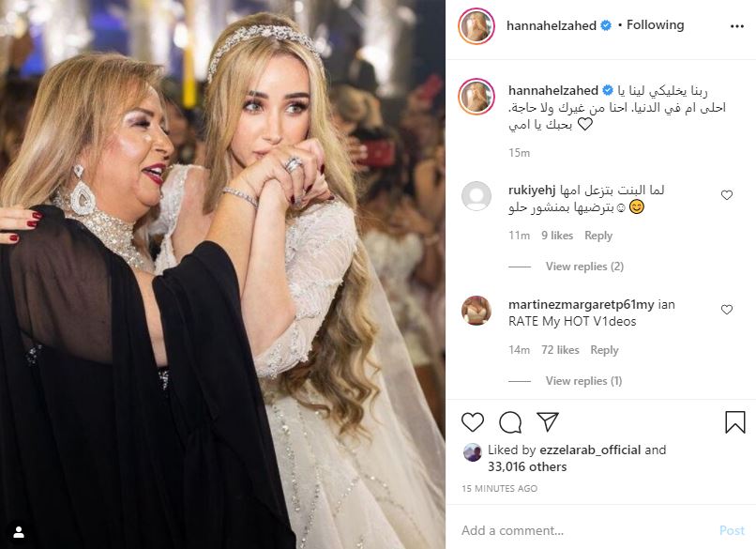
Task: View the 33,016 others likes list
Action: pos(527,466)
